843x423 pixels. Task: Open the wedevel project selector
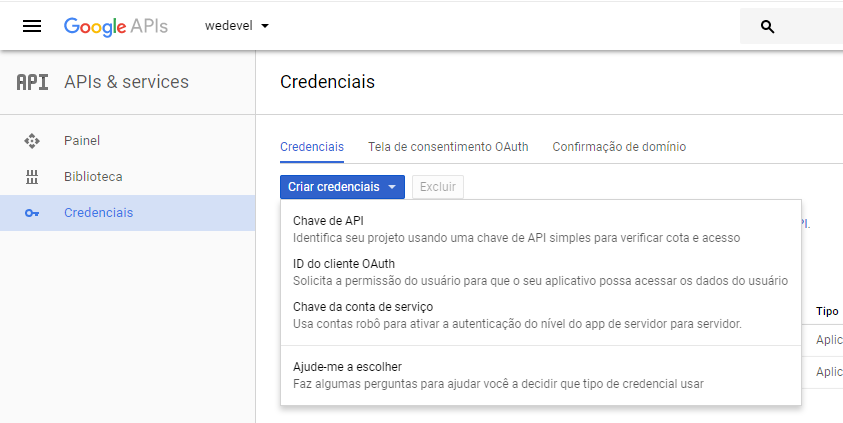[237, 26]
